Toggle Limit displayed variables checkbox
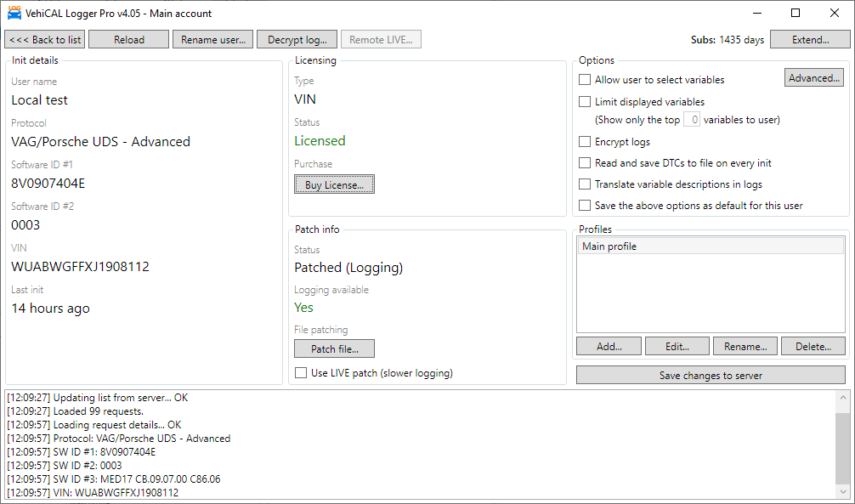This screenshot has width=855, height=504. point(585,102)
